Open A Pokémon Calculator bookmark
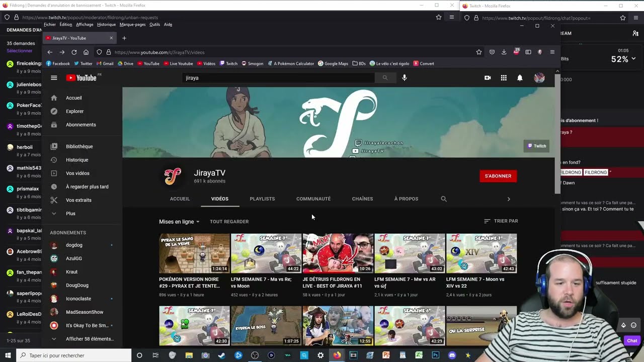 (x=291, y=64)
